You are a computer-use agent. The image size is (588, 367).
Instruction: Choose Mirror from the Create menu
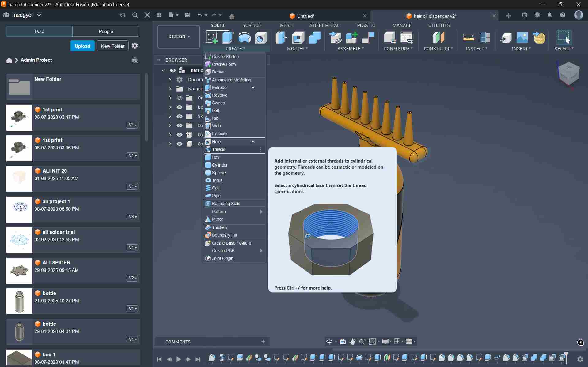pos(234,219)
